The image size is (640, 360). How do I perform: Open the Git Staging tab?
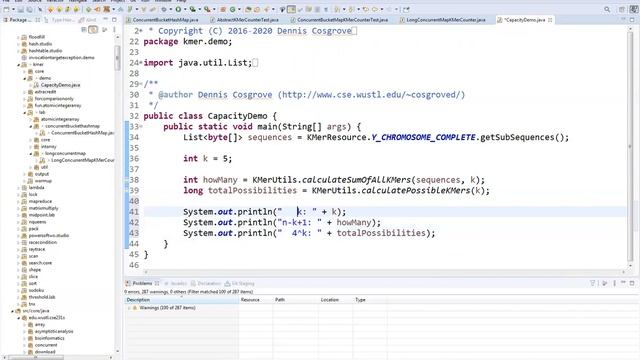(x=240, y=283)
